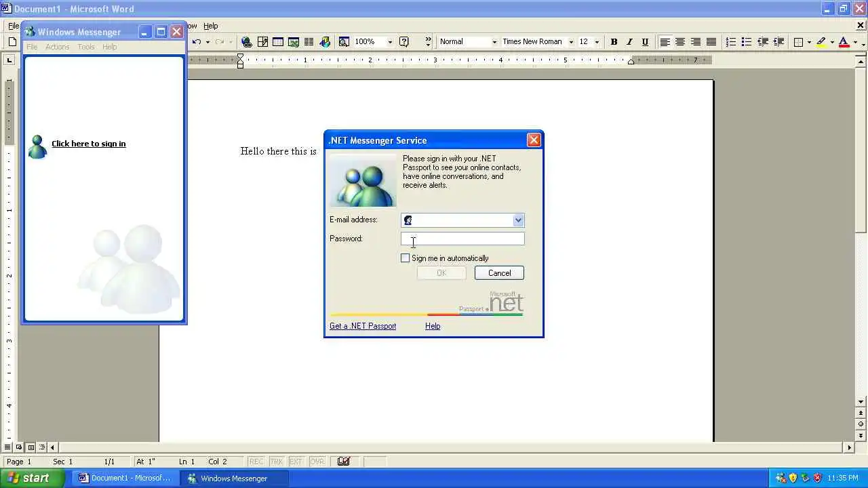Click the Undo icon in Word toolbar
Screen dimensions: 868x488
click(197, 42)
